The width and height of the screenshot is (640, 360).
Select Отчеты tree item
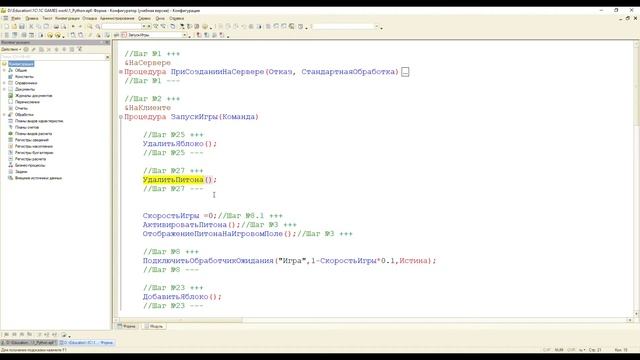21,108
